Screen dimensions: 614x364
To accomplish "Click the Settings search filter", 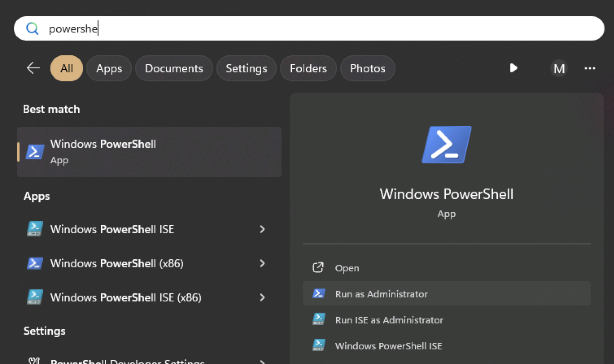I will [246, 68].
